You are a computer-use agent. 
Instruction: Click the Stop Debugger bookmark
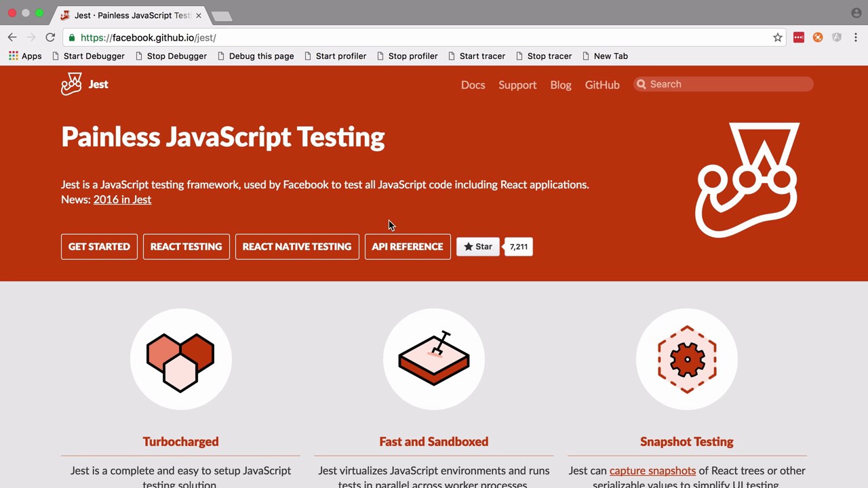[x=172, y=56]
